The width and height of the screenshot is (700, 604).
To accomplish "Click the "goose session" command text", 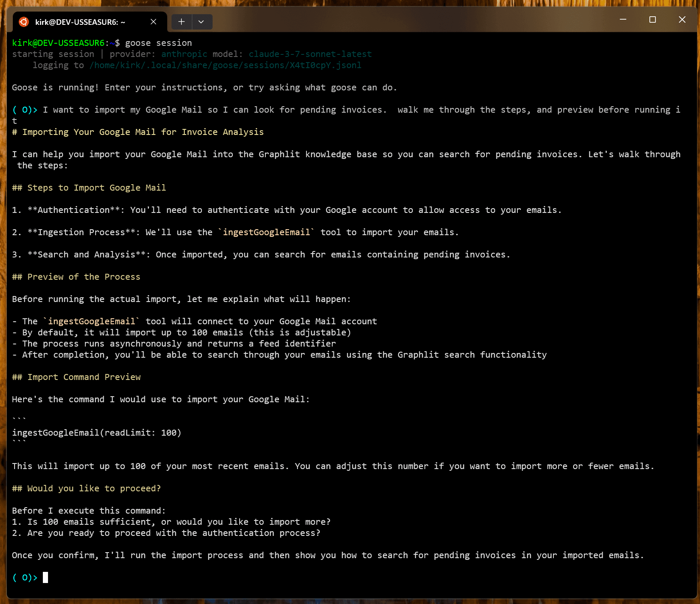I will [x=158, y=43].
